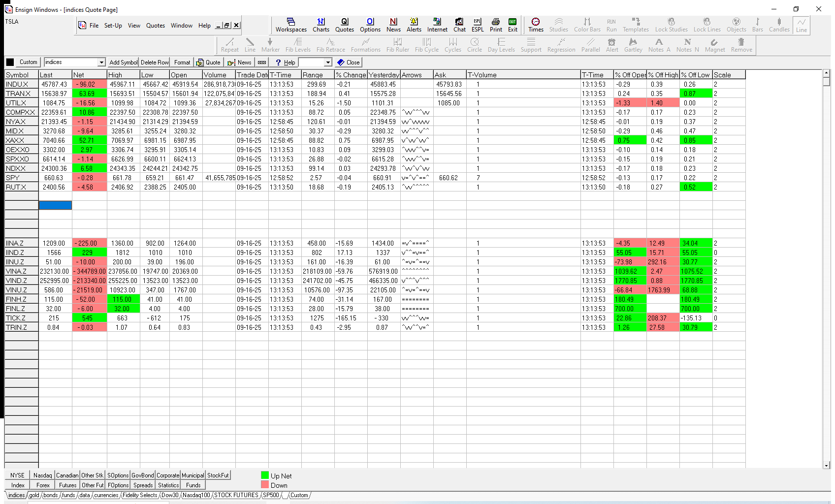Open the empty dropdown beside Help button

tap(328, 63)
